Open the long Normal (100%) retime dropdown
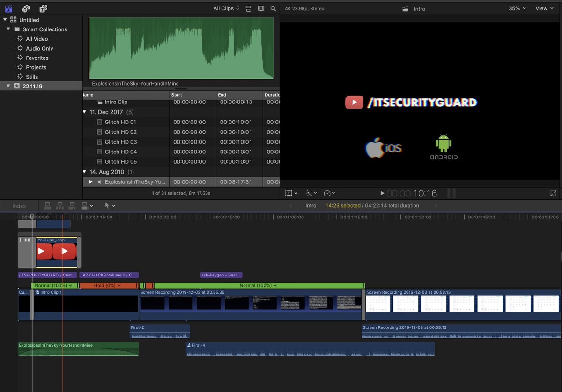Viewport: 562px width, 392px height. click(259, 285)
